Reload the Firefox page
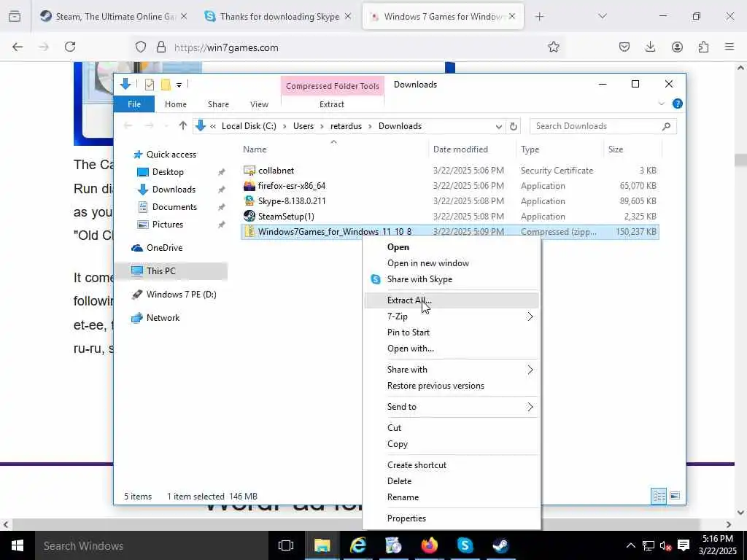Image resolution: width=747 pixels, height=560 pixels. pos(70,47)
